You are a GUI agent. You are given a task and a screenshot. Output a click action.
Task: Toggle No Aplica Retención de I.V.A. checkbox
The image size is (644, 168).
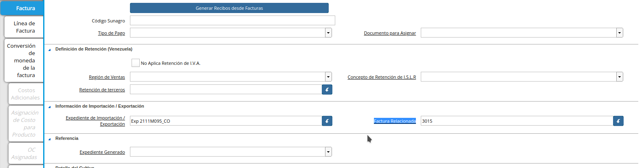[136, 63]
